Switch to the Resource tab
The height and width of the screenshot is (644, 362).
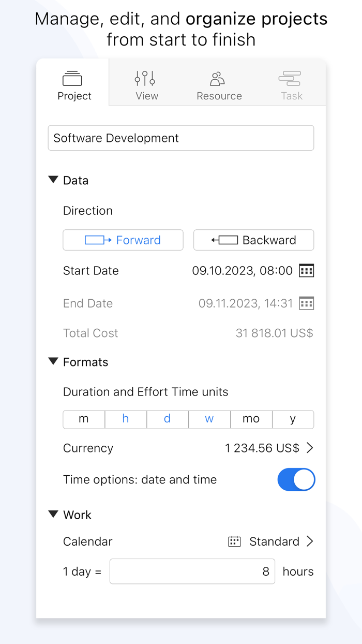219,83
